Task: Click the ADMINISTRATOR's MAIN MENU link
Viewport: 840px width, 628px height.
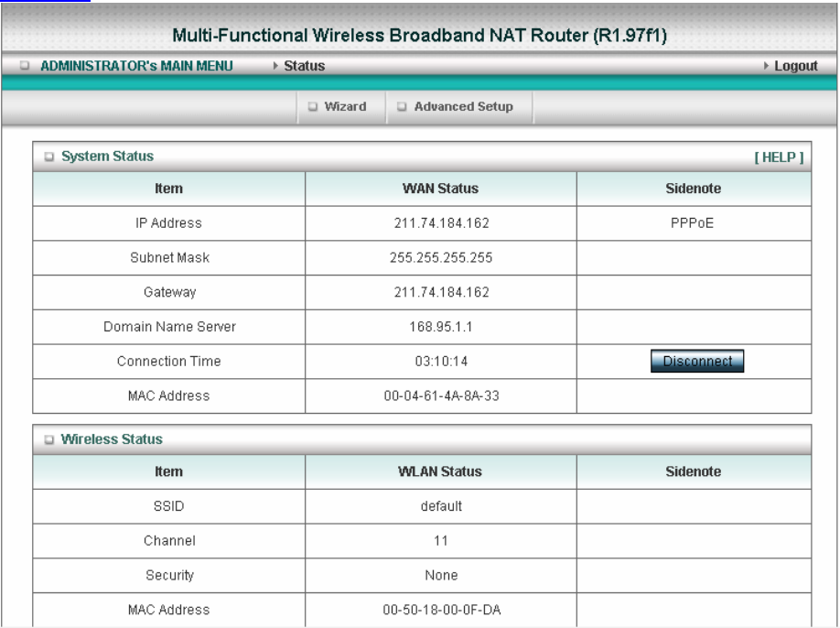Action: [x=136, y=66]
